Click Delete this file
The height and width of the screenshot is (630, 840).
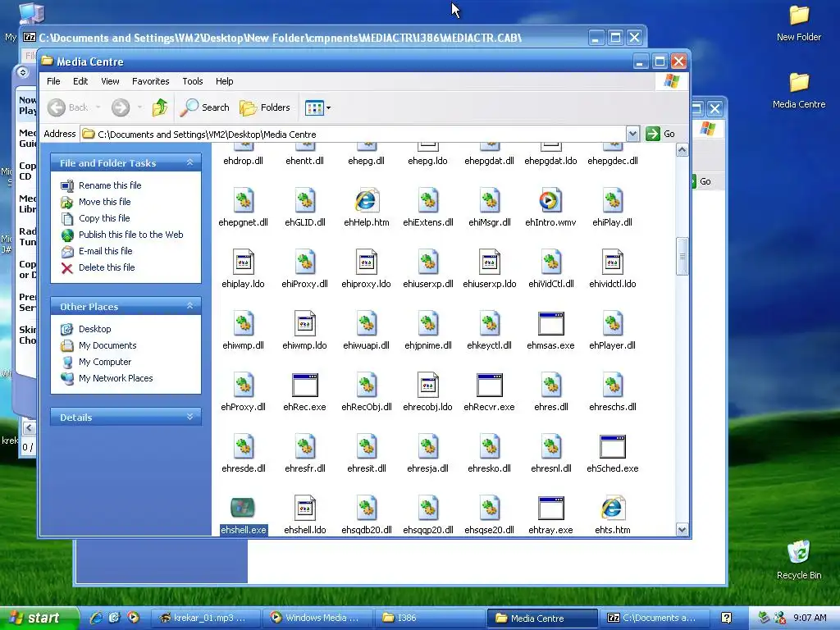coord(107,267)
